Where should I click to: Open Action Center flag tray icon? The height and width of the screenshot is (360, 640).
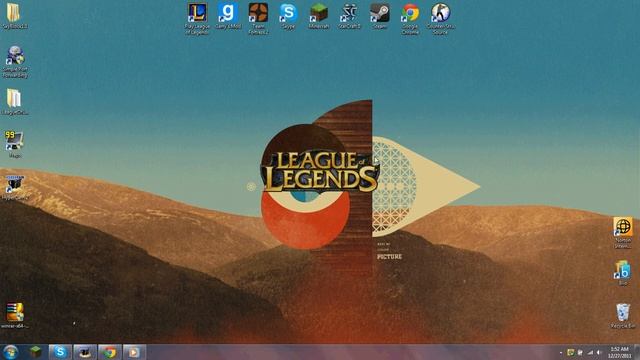tap(580, 352)
